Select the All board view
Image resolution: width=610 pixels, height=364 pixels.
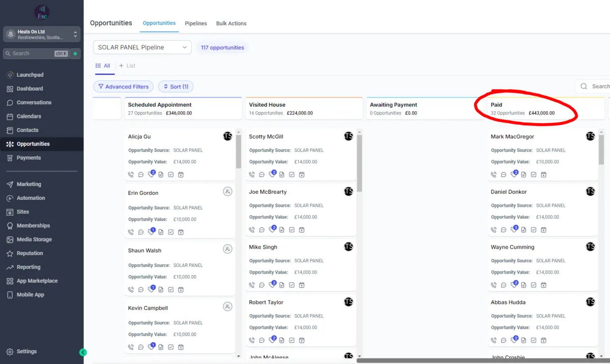103,66
